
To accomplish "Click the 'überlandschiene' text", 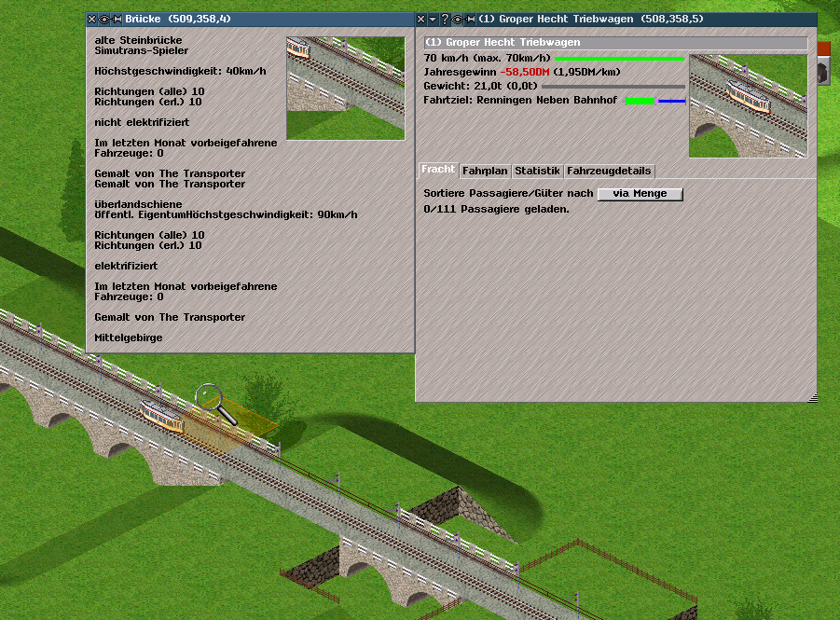I will click(138, 204).
